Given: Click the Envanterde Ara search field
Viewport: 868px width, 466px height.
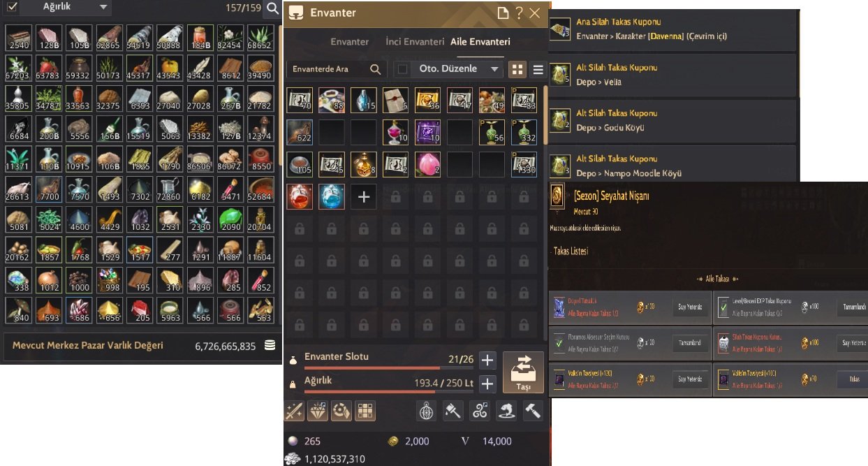Looking at the screenshot, I should click(x=337, y=69).
